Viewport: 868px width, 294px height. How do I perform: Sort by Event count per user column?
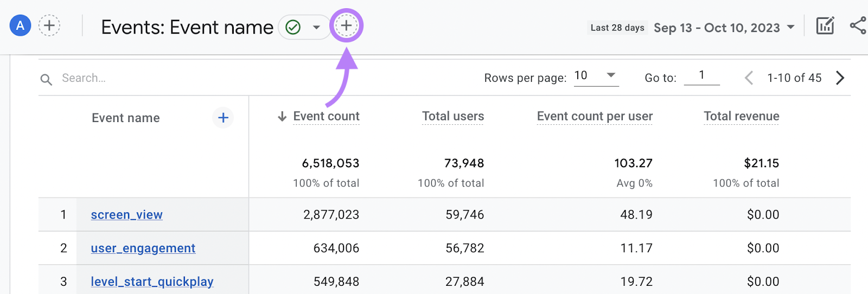pyautogui.click(x=595, y=116)
